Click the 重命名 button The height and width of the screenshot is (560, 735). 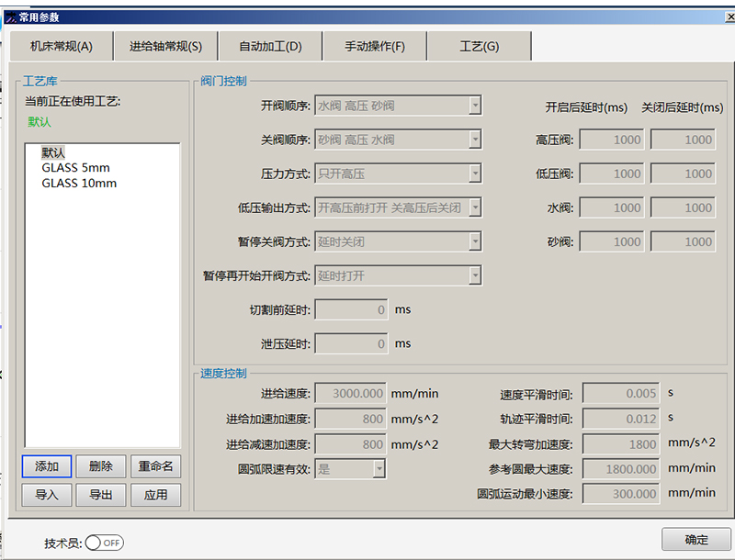click(155, 466)
